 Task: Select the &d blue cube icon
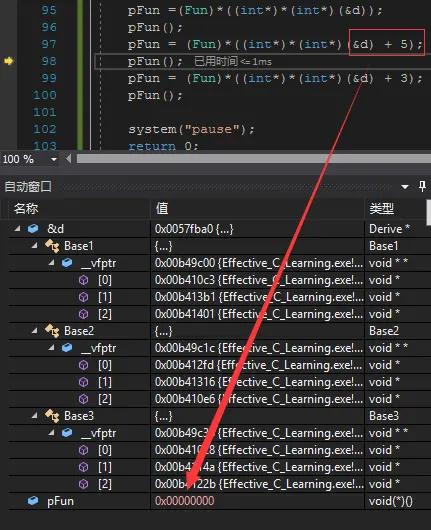(x=33, y=228)
